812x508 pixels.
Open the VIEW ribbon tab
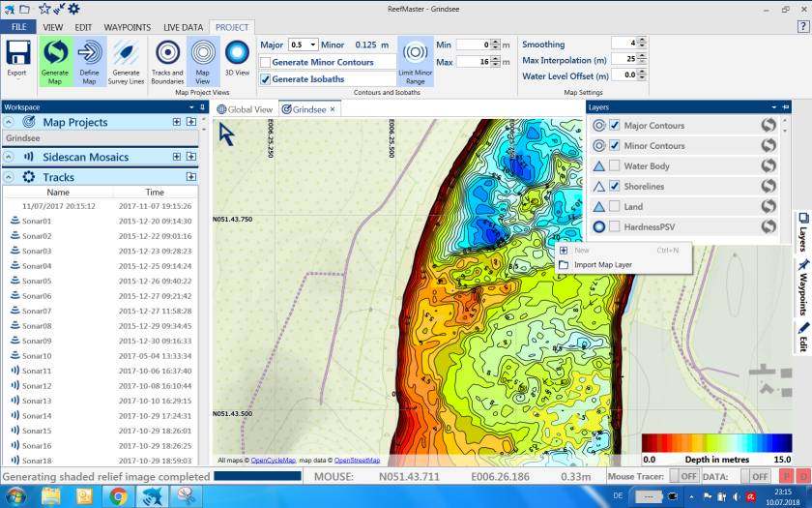(x=53, y=27)
